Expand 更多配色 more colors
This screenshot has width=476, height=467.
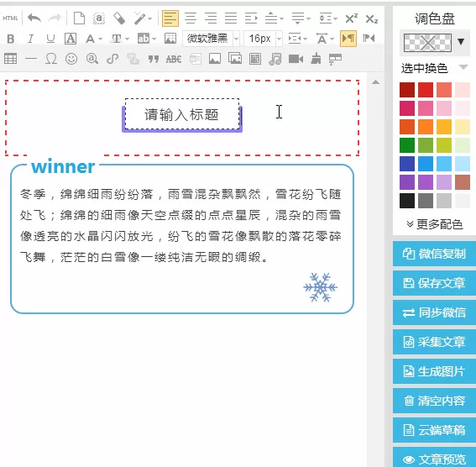click(434, 224)
